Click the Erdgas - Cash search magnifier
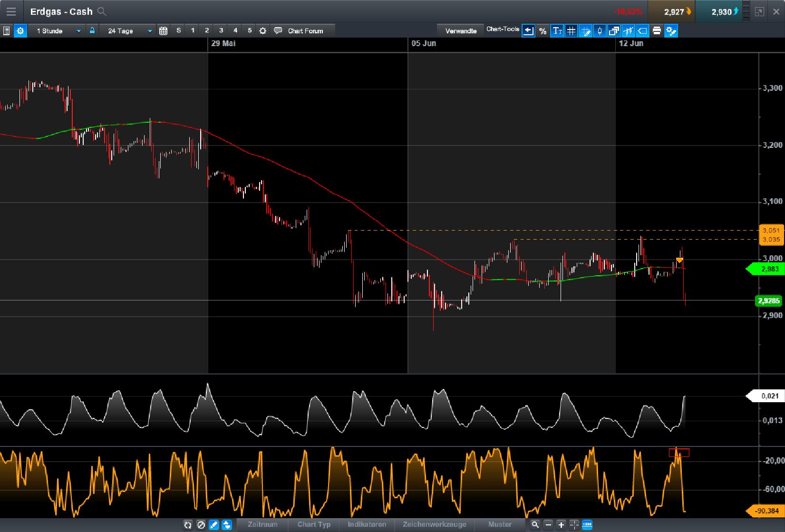 [x=102, y=11]
